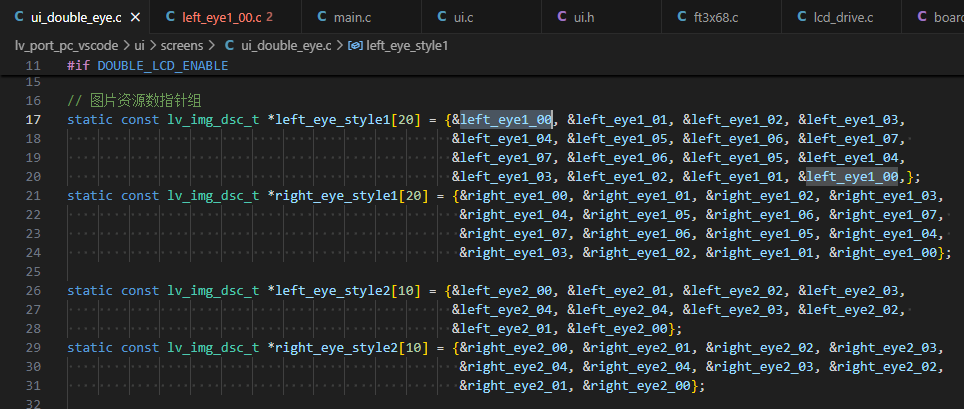This screenshot has width=964, height=409.
Task: Open ui_double_eye.c breadcrumb file segment
Action: pos(286,46)
